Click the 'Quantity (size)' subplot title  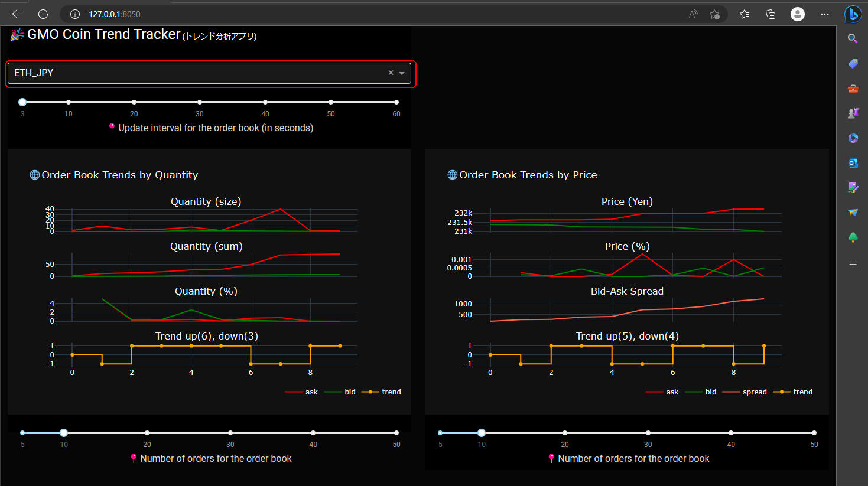click(206, 201)
